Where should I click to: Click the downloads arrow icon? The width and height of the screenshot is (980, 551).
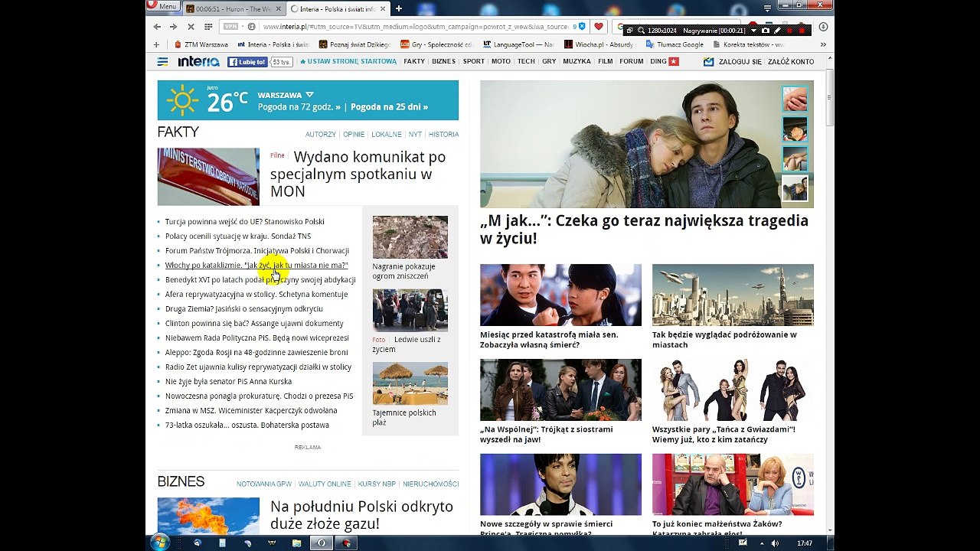823,27
